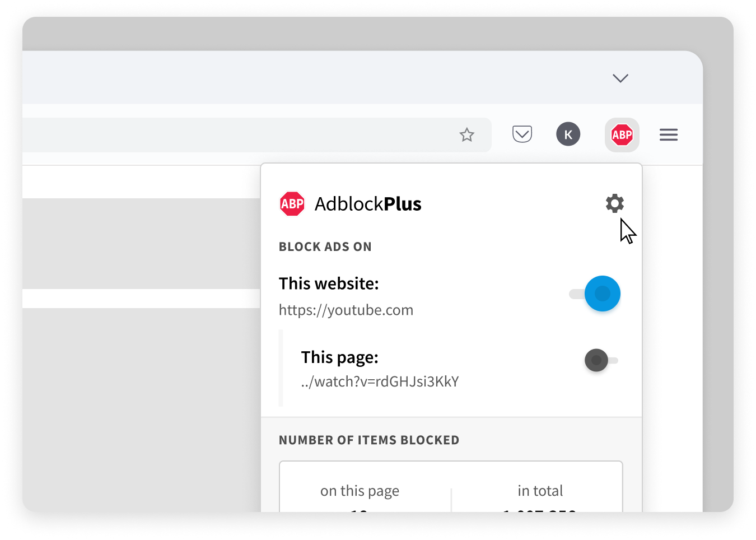Image resolution: width=756 pixels, height=540 pixels.
Task: Expand the Block Ads On section header
Action: [x=325, y=246]
